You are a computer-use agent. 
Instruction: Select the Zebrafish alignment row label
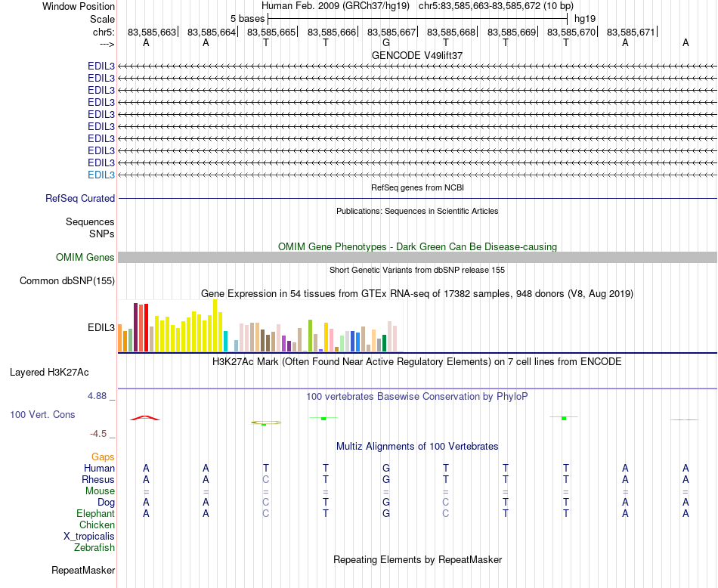click(x=94, y=547)
